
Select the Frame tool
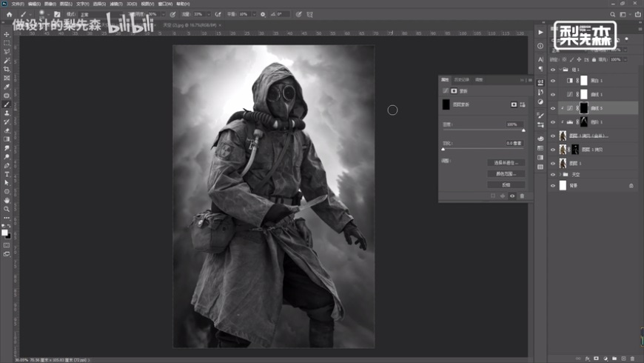[x=7, y=78]
